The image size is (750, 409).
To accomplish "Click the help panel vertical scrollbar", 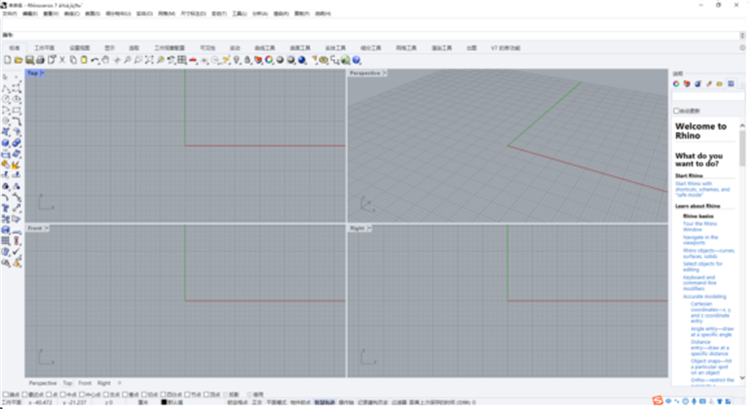I will (x=742, y=251).
